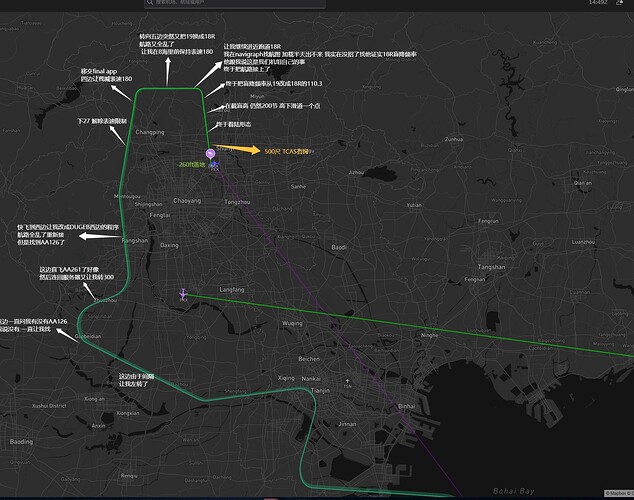
Task: Click the 14:49Z clock display
Action: [598, 3]
